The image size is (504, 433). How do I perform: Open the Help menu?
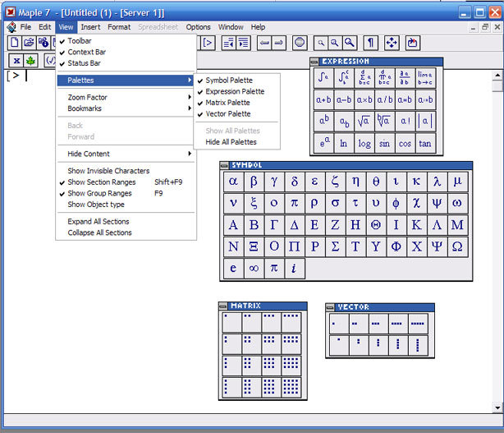(x=258, y=27)
